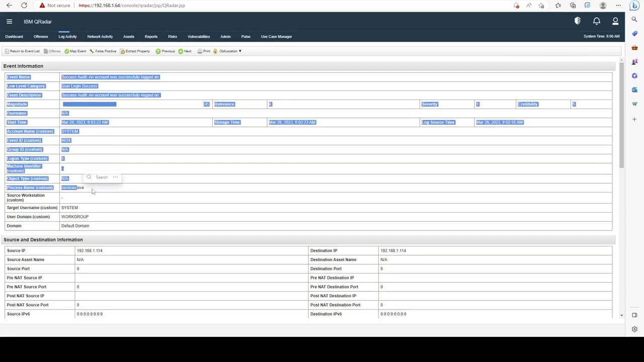
Task: Click the Domain value Default Domain
Action: pos(75,226)
